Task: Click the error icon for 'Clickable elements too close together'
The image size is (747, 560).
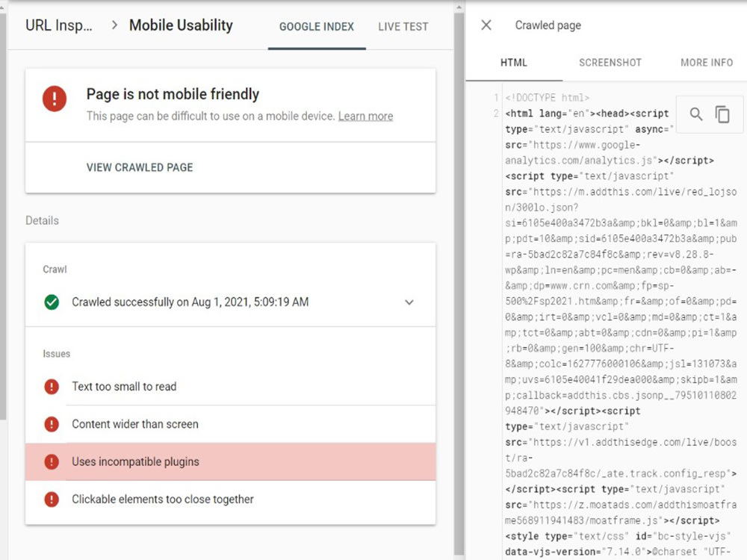Action: 52,500
